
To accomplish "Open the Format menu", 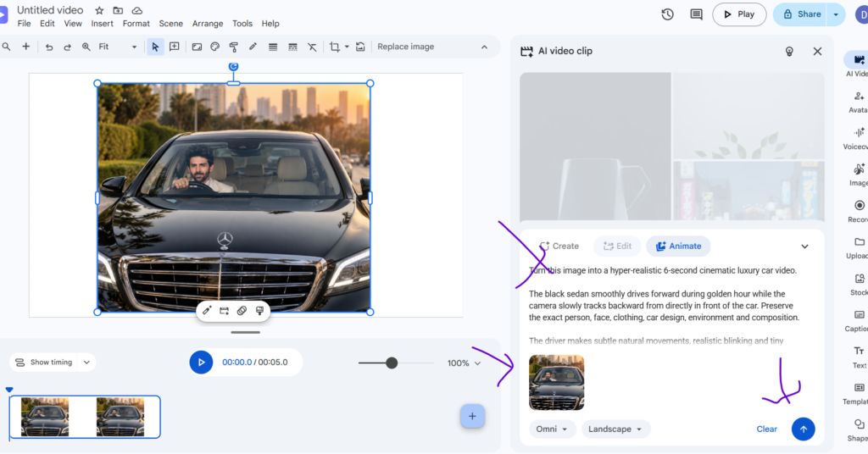I will pyautogui.click(x=136, y=24).
